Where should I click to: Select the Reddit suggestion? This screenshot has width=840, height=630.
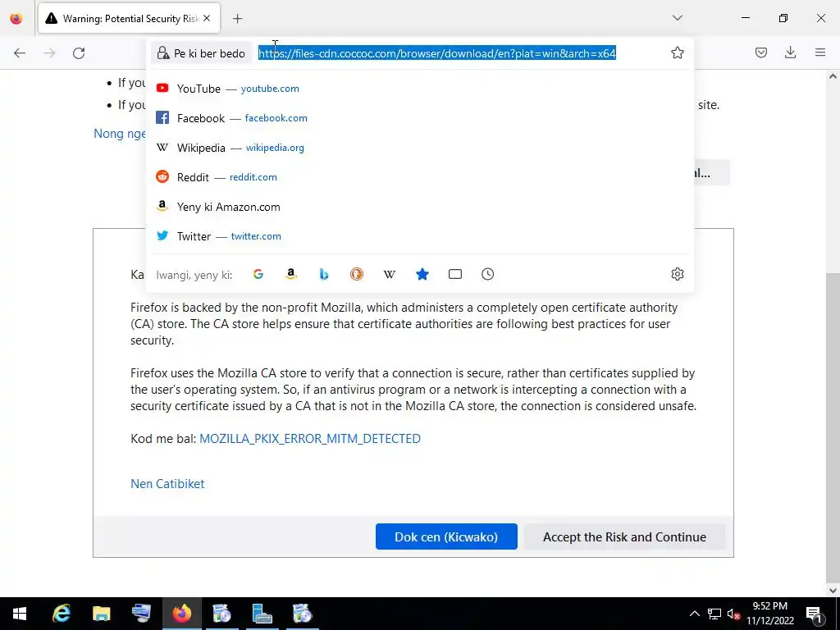(x=419, y=177)
